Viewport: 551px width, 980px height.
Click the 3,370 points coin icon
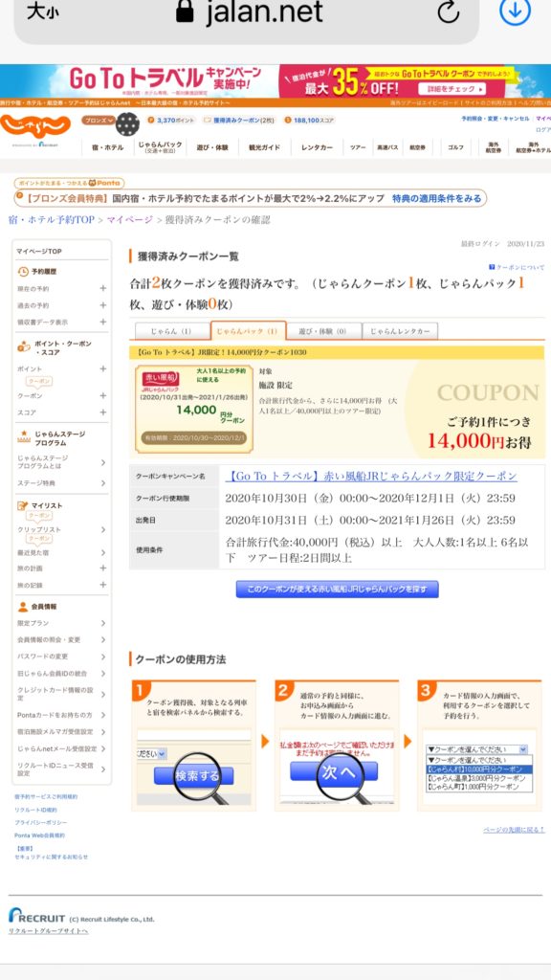(x=150, y=120)
